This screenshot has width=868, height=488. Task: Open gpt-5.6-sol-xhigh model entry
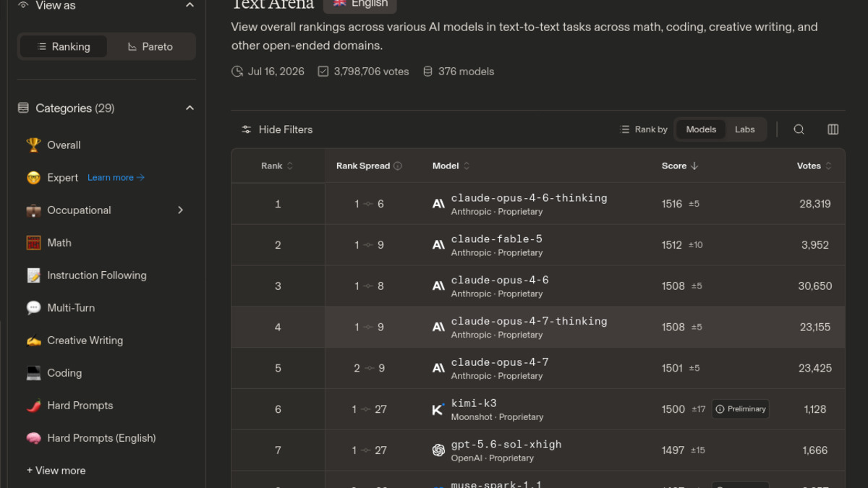(506, 445)
